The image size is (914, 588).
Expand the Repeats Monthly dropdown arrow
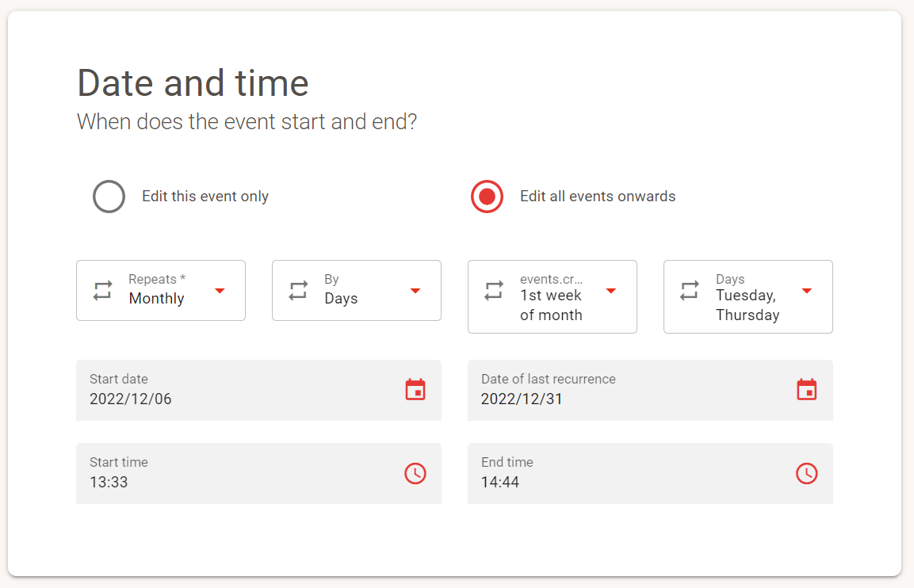click(220, 291)
